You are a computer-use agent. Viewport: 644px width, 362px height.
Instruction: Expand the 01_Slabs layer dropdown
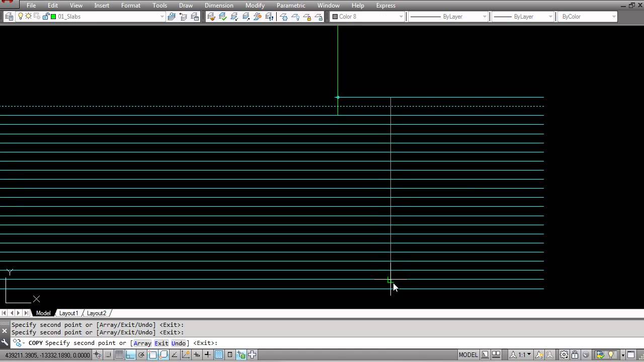(x=162, y=17)
